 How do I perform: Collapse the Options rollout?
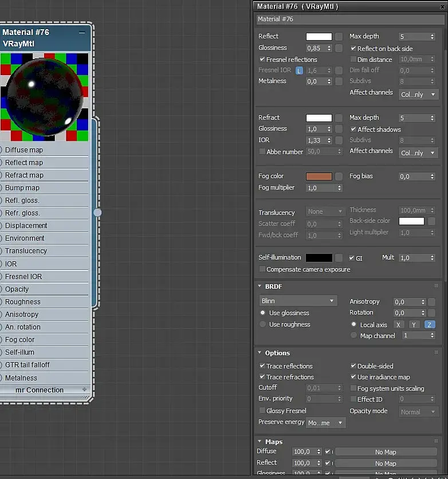coord(260,352)
